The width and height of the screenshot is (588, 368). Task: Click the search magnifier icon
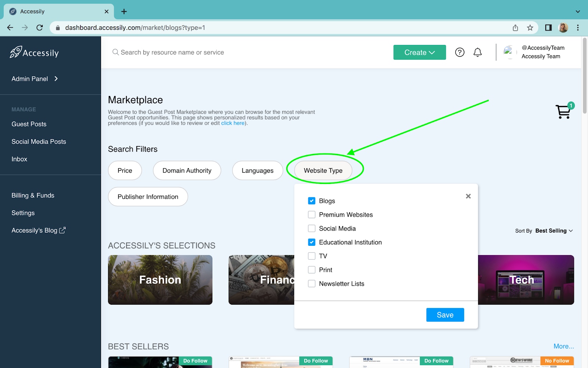click(115, 52)
